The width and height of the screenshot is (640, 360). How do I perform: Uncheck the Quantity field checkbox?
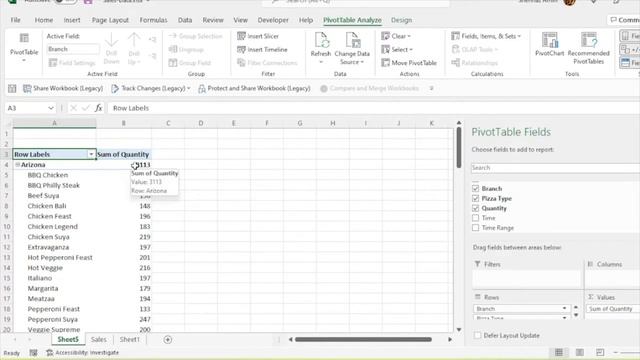(476, 208)
